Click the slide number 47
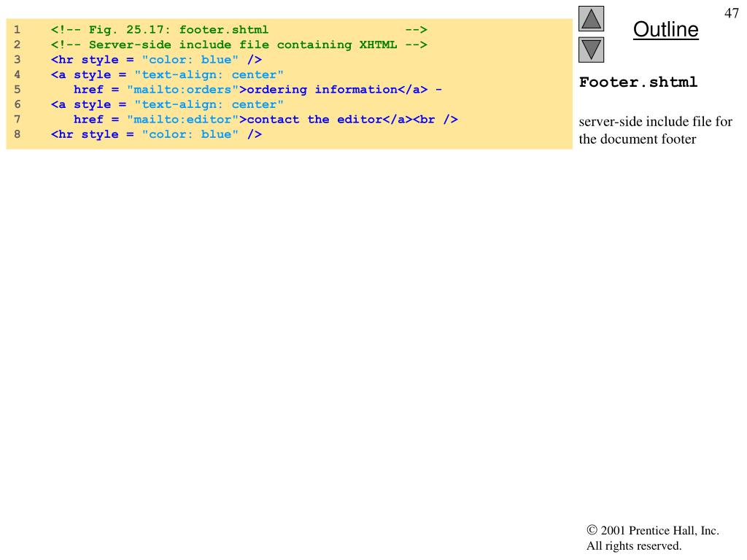747x560 pixels. (731, 14)
